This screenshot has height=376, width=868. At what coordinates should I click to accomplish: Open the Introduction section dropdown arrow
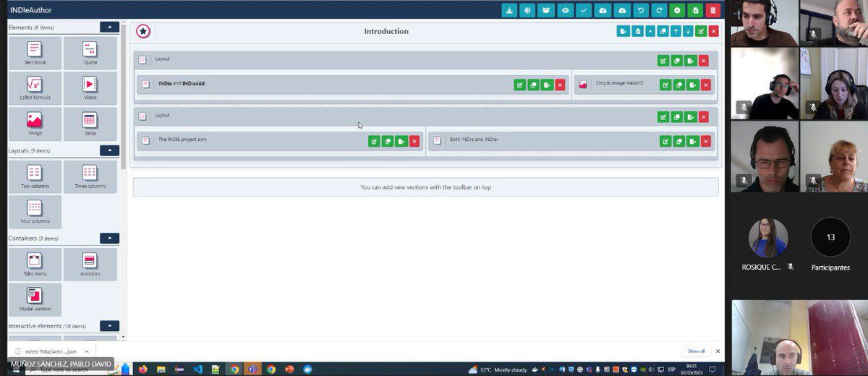click(650, 31)
